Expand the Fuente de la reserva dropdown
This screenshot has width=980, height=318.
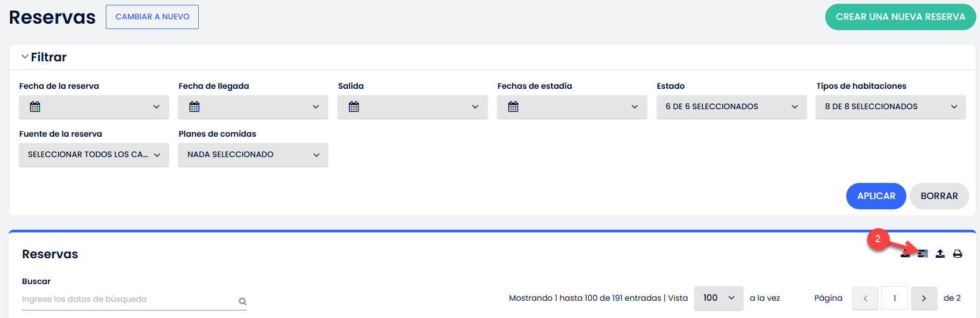[x=94, y=154]
